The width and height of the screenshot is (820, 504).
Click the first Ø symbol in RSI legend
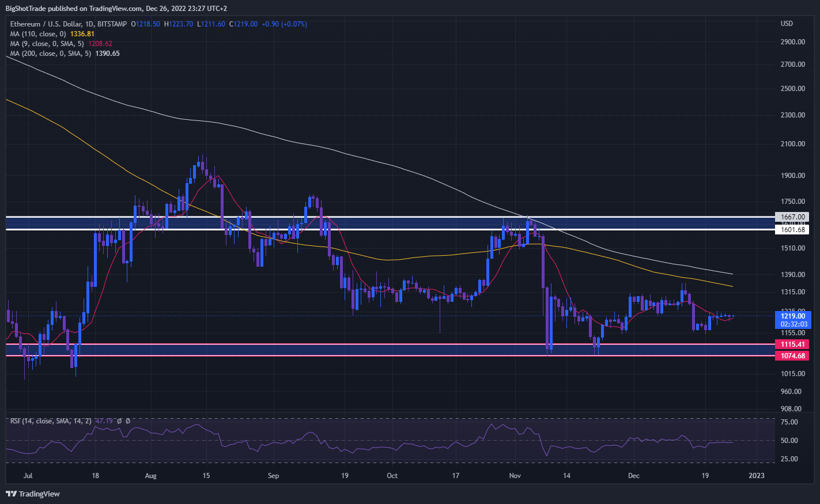tap(119, 421)
